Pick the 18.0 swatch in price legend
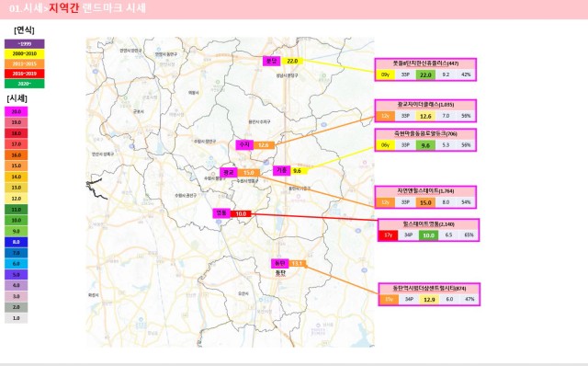 click(x=17, y=133)
